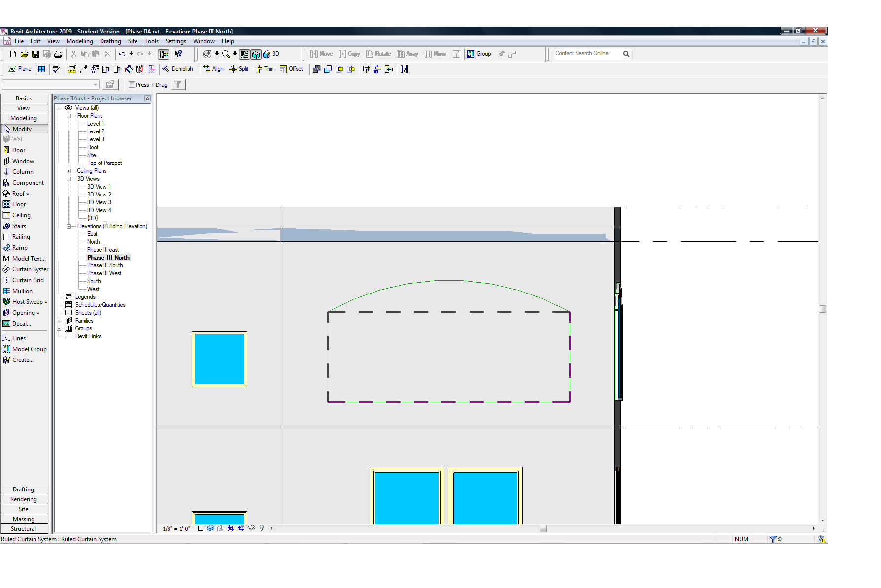
Task: Pick the Match Type eyedropper
Action: [x=84, y=69]
